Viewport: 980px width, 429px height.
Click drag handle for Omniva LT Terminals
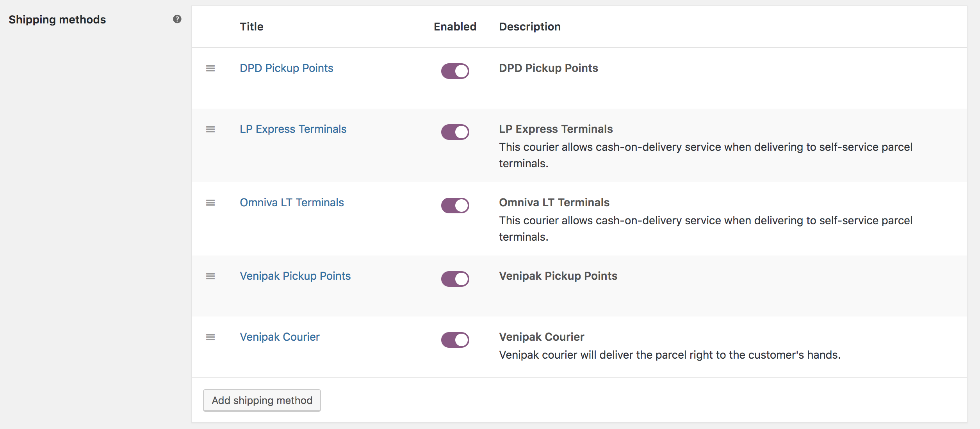(x=210, y=203)
